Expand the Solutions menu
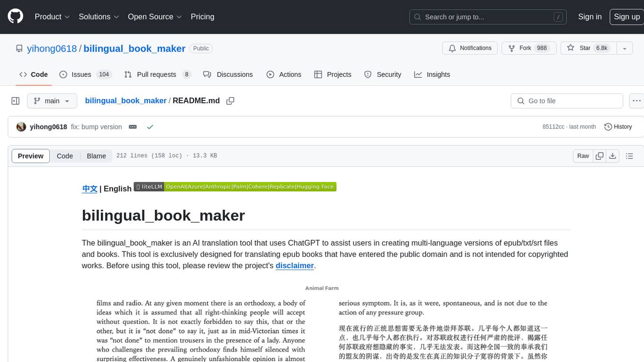This screenshot has width=644, height=362. click(98, 17)
